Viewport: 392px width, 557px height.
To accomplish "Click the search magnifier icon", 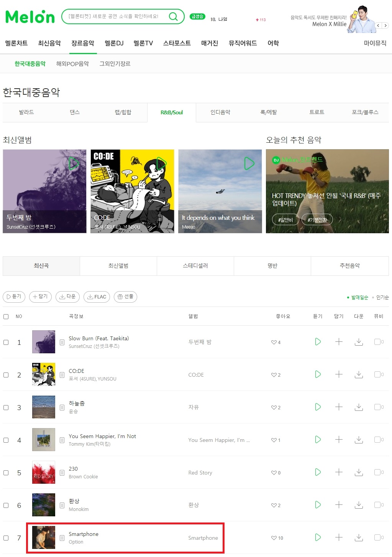I will click(174, 16).
